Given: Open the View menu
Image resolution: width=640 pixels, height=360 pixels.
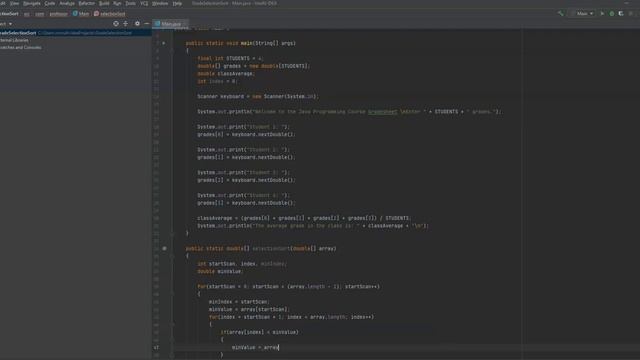Looking at the screenshot, I should click(x=14, y=3).
